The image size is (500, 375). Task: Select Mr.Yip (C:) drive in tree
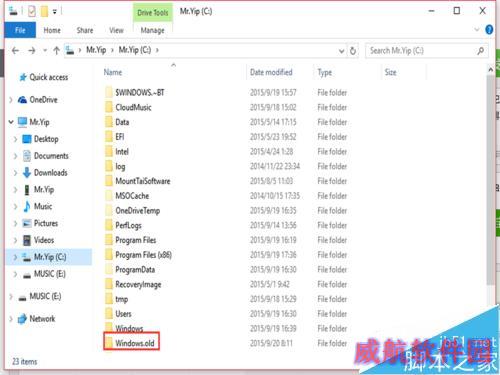[49, 257]
